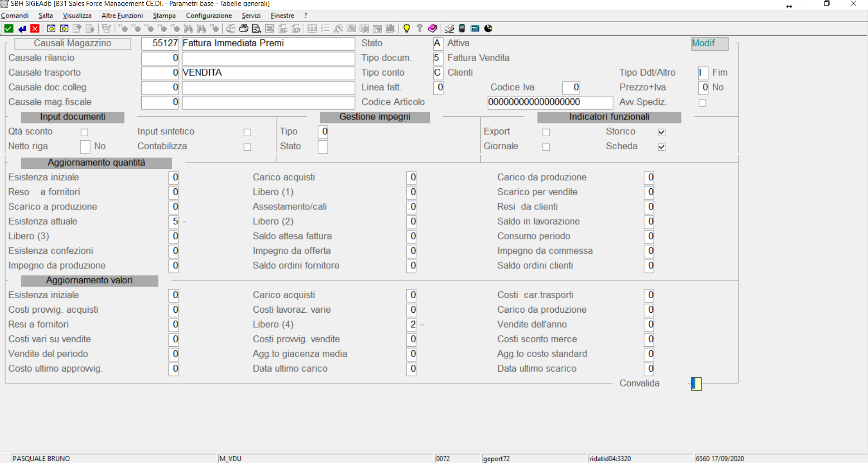Open the purple help book icon

[432, 29]
